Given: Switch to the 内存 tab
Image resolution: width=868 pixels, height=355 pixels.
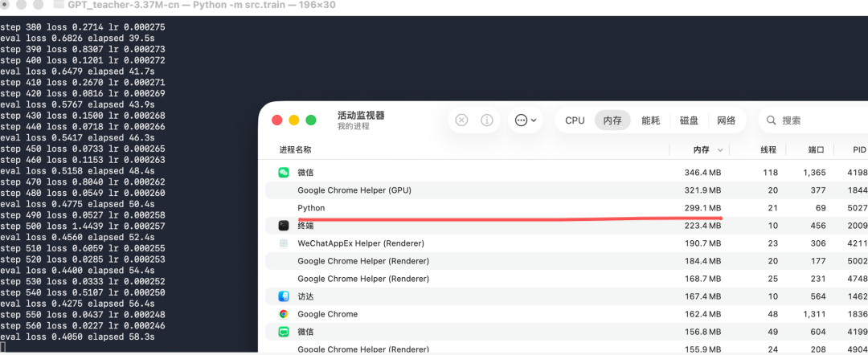Looking at the screenshot, I should (x=612, y=120).
